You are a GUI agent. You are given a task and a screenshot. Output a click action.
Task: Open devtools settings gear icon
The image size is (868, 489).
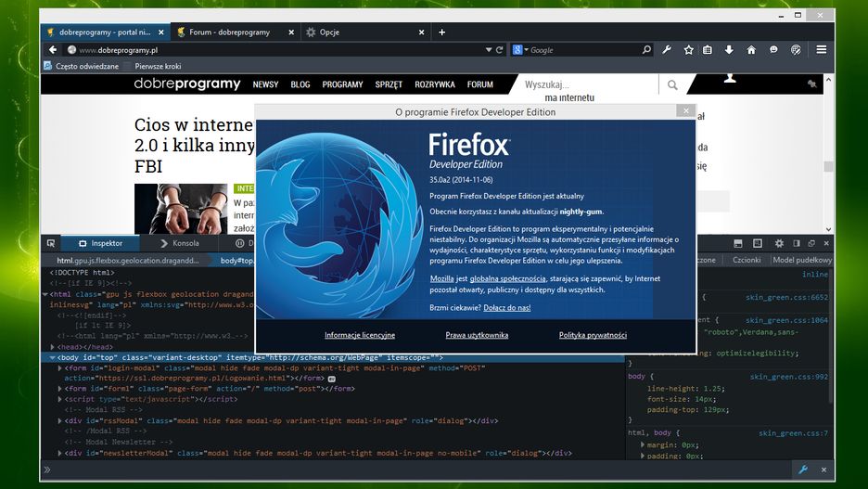click(x=779, y=243)
